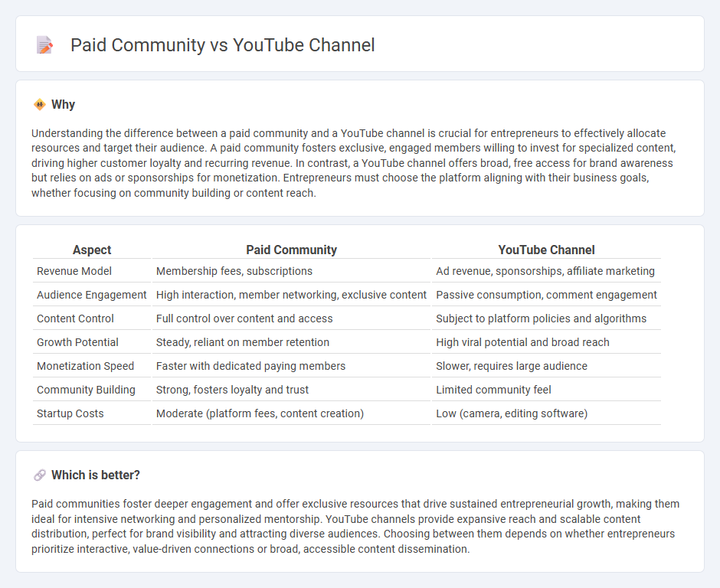This screenshot has width=720, height=588.
Task: Click the cell High interaction, member networking, exclusive content
Action: [291, 295]
